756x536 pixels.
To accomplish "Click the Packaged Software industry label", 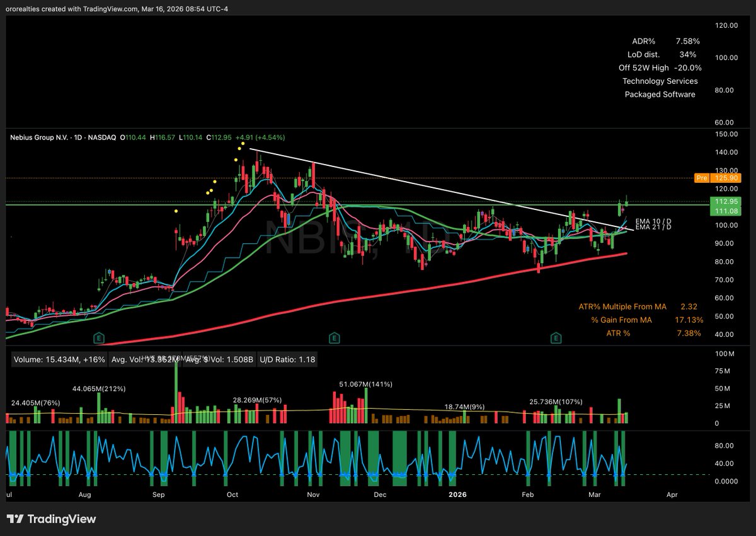I will tap(660, 94).
